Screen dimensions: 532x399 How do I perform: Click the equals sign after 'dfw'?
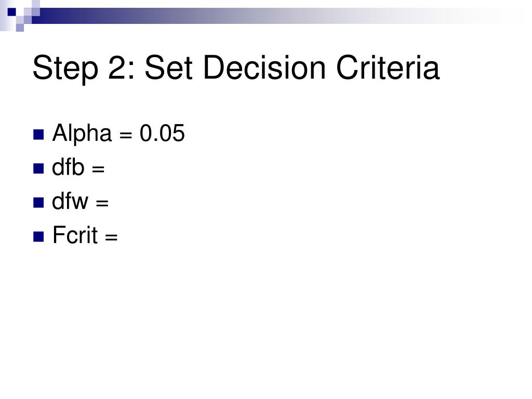tap(102, 203)
